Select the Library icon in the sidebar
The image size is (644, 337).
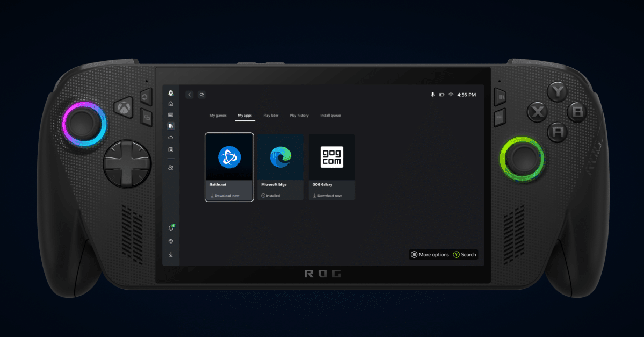tap(170, 126)
